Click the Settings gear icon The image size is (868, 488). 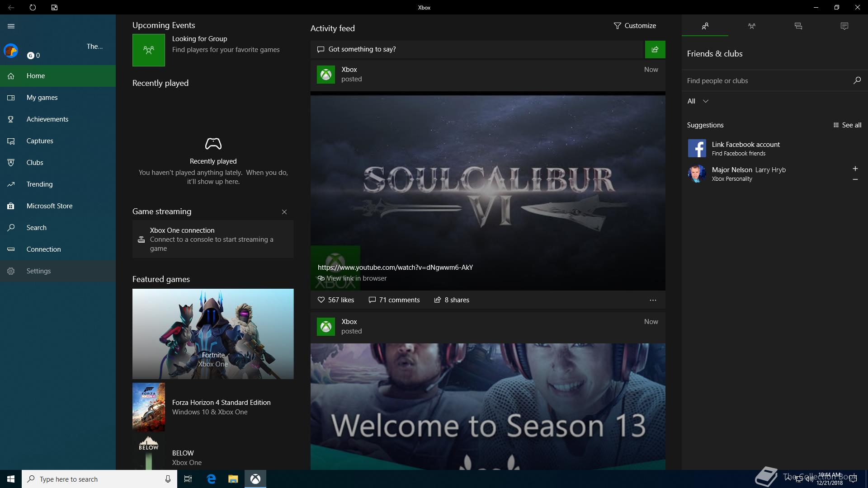coord(11,271)
